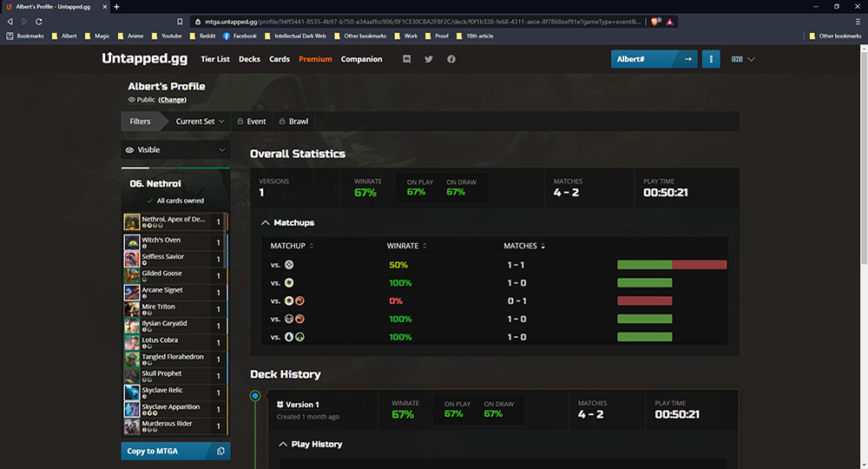Click the Version 1 gear icon
Viewport: 868px width, 469px height.
coord(280,405)
